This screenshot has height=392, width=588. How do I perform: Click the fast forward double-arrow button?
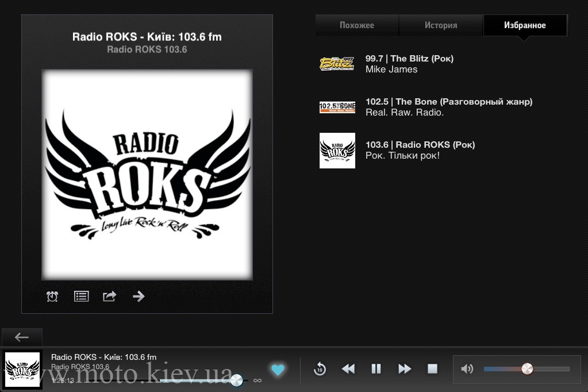[404, 369]
